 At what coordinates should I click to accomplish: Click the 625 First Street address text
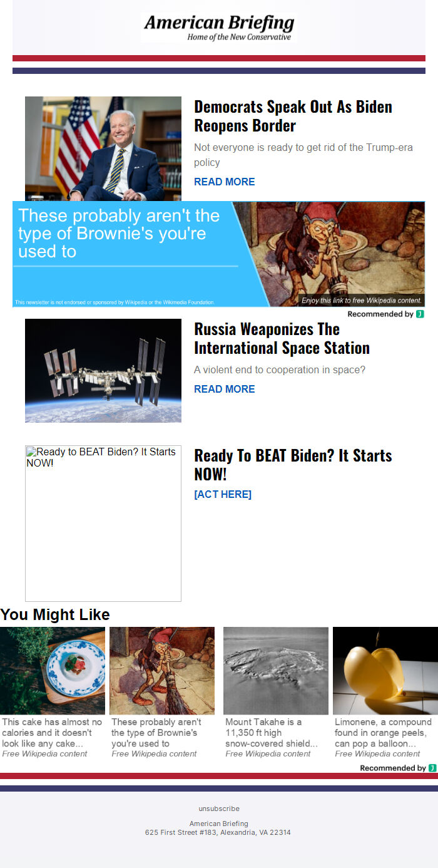pyautogui.click(x=218, y=832)
